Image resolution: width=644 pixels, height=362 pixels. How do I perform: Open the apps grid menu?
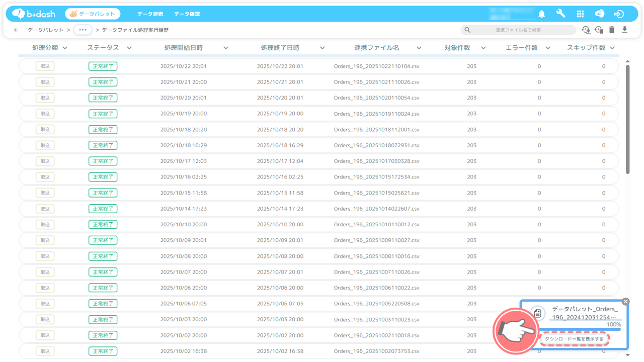(x=580, y=14)
